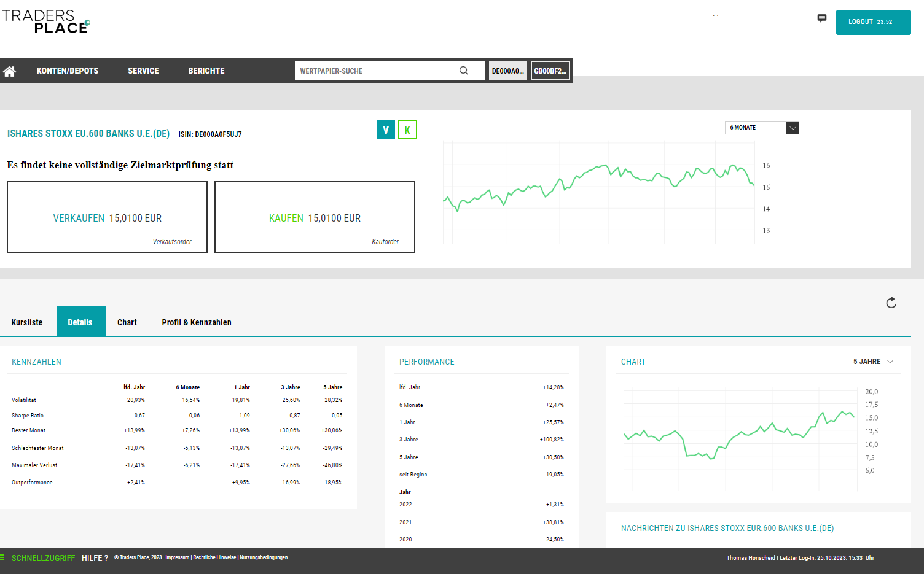Click year 2022 performance row
This screenshot has height=574, width=924.
click(482, 505)
